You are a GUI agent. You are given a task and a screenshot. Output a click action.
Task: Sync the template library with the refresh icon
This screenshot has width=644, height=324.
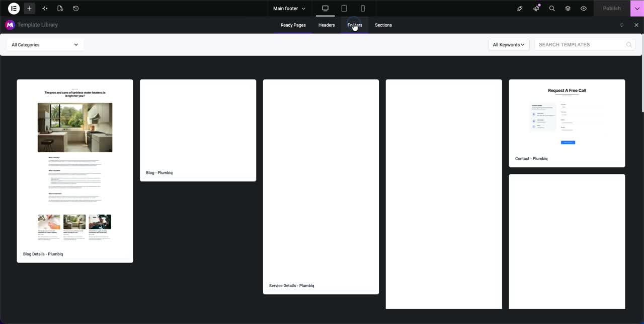coord(622,25)
